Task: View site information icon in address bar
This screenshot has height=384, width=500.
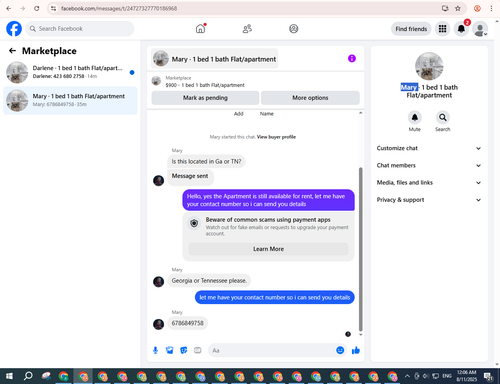Action: pos(53,8)
